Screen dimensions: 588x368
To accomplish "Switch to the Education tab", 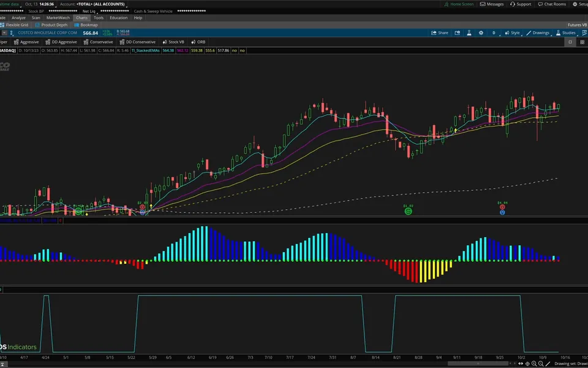I will 118,18.
